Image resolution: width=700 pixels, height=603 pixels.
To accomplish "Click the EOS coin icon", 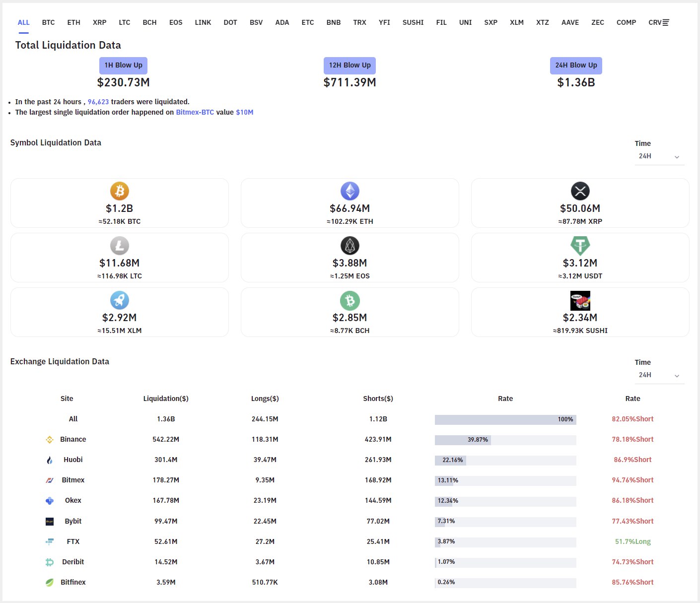I will click(x=350, y=246).
